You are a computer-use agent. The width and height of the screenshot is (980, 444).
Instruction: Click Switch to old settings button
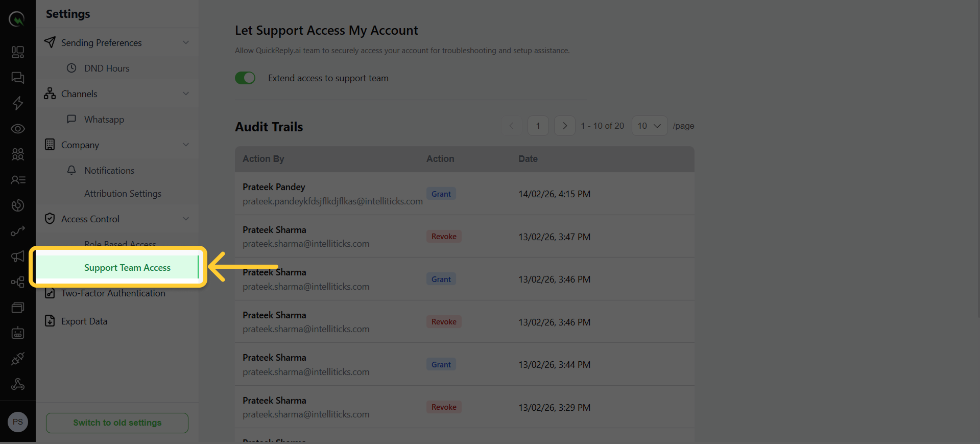117,423
